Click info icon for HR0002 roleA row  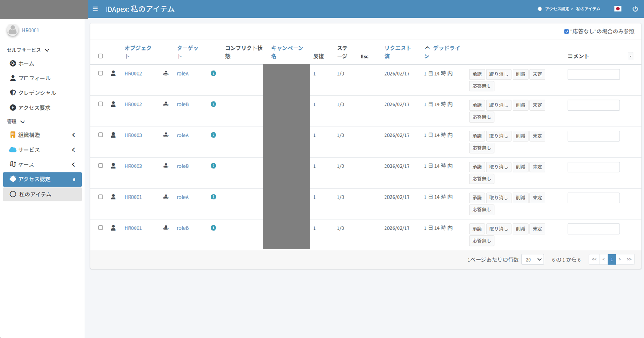point(213,73)
